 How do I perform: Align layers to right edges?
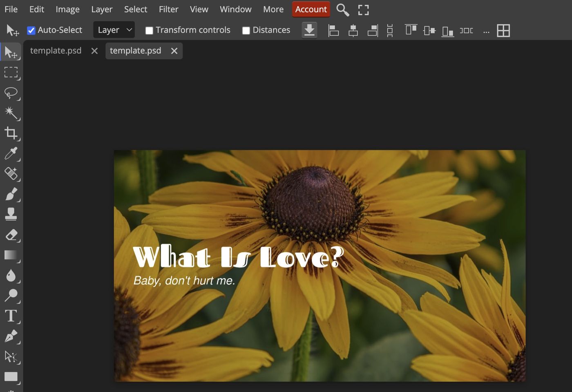click(372, 30)
